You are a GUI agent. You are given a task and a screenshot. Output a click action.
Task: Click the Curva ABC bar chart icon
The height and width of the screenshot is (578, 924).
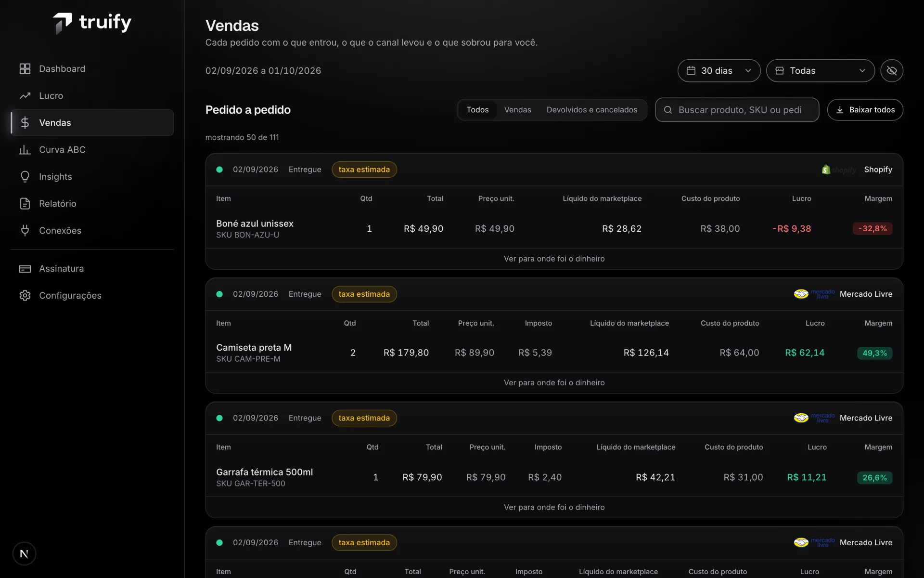coord(25,150)
